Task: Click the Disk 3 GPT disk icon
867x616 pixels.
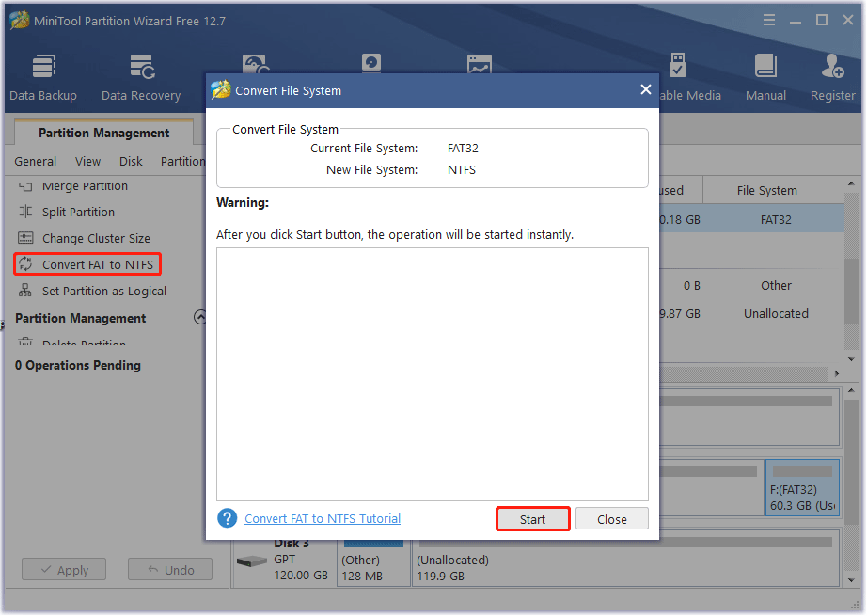Action: pos(252,561)
